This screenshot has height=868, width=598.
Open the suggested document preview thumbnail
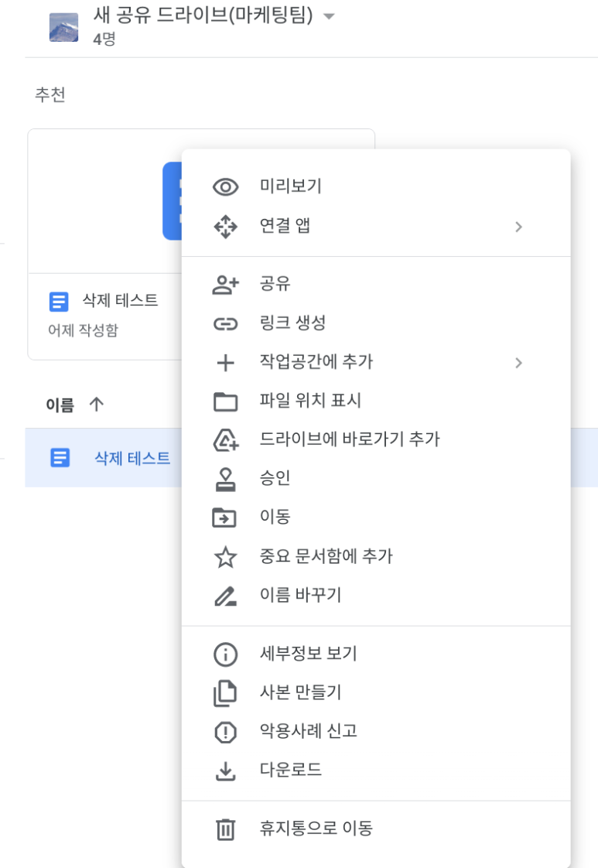click(x=105, y=201)
